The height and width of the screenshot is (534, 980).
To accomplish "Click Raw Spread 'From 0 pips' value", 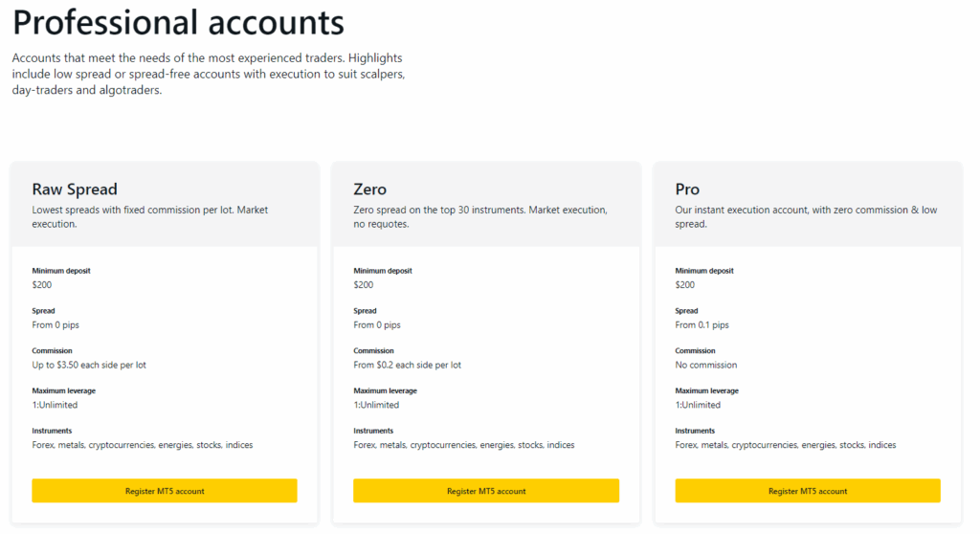I will click(x=56, y=324).
